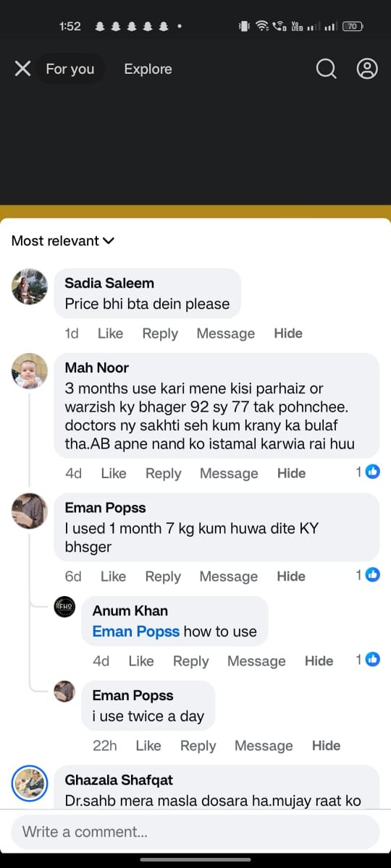Open Mah Noor's baby profile picture
This screenshot has width=391, height=868.
click(x=30, y=371)
